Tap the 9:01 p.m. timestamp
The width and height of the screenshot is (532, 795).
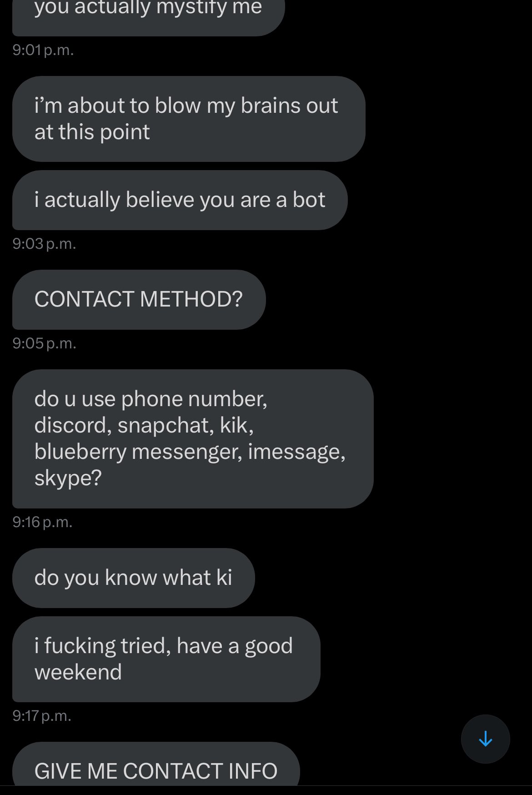(43, 50)
